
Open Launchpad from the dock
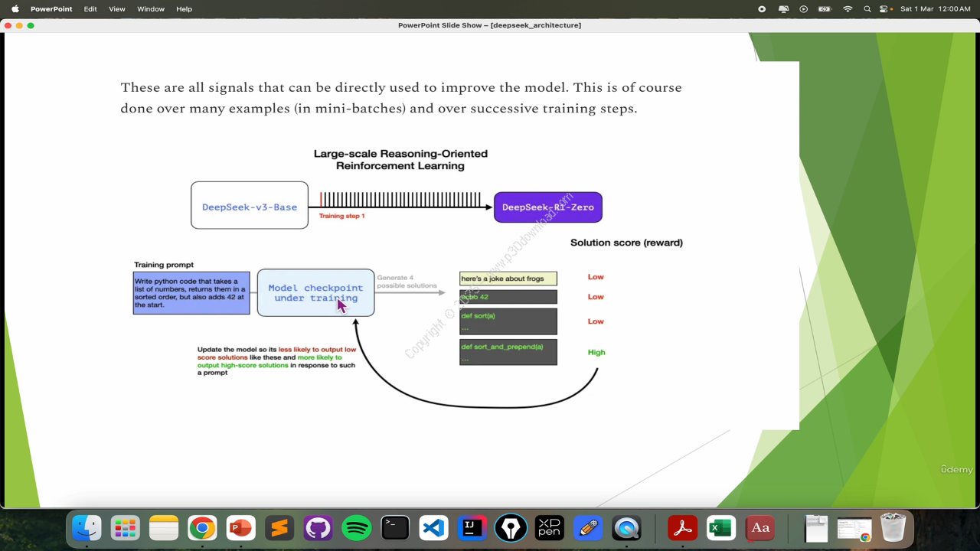click(125, 527)
